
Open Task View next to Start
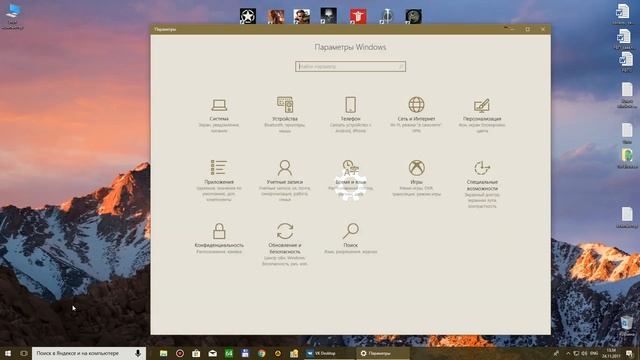(x=24, y=353)
